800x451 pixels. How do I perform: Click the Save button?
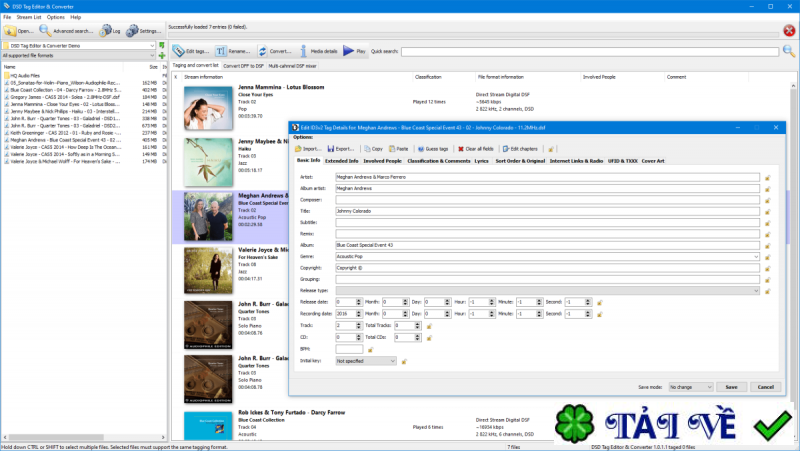tap(731, 387)
